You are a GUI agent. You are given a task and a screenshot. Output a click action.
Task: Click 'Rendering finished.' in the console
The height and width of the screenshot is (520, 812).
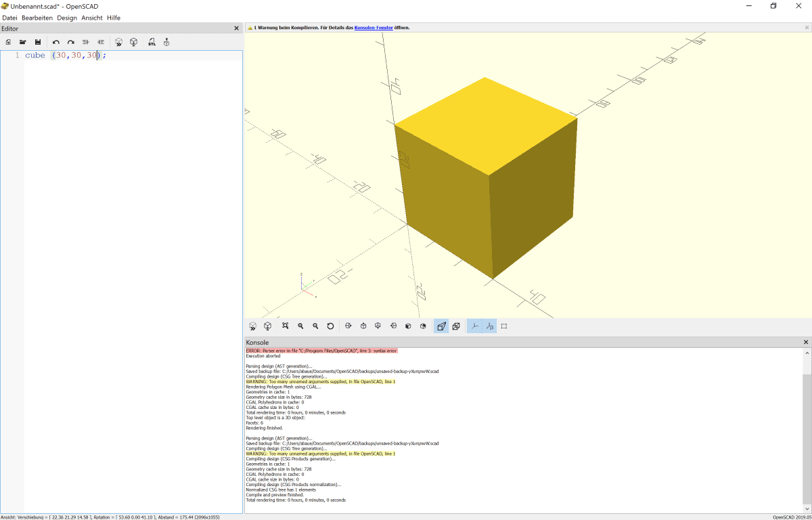pyautogui.click(x=265, y=428)
